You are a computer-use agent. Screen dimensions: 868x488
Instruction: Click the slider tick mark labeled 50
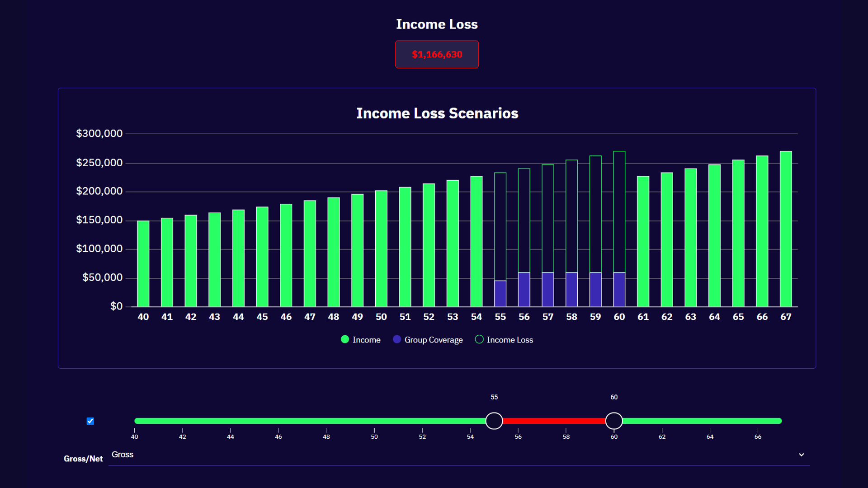pos(374,431)
